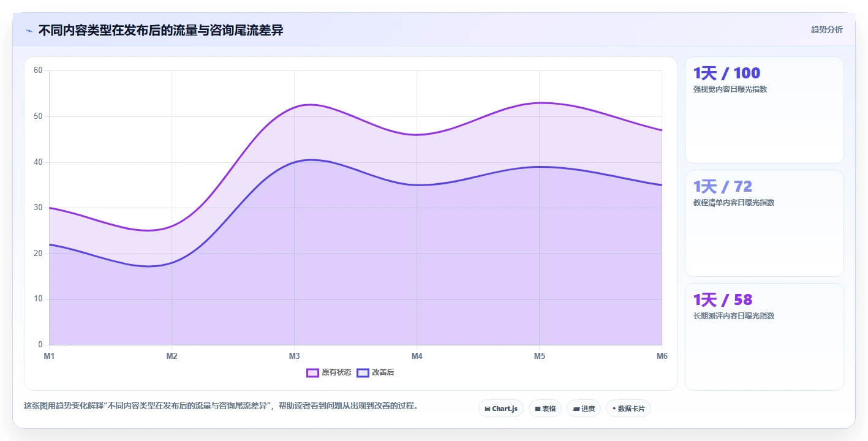The width and height of the screenshot is (868, 441).
Task: Click the 长期测评内容日曝光指数 label
Action: tap(734, 316)
